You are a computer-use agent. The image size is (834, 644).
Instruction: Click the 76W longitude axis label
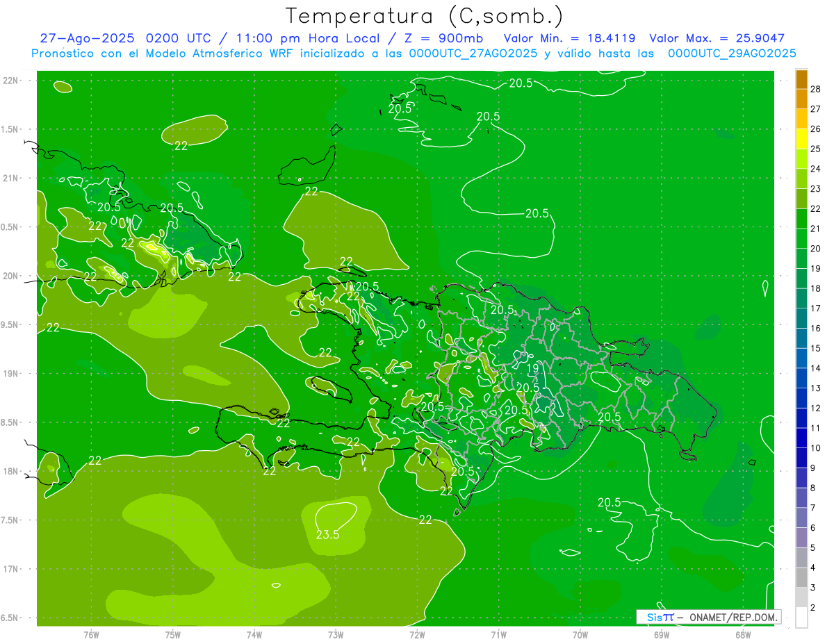coord(91,634)
